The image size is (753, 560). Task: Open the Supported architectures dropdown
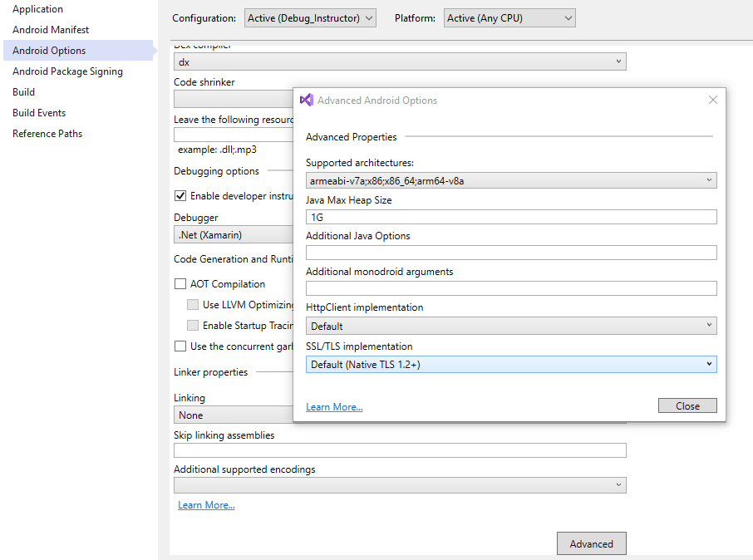point(510,180)
